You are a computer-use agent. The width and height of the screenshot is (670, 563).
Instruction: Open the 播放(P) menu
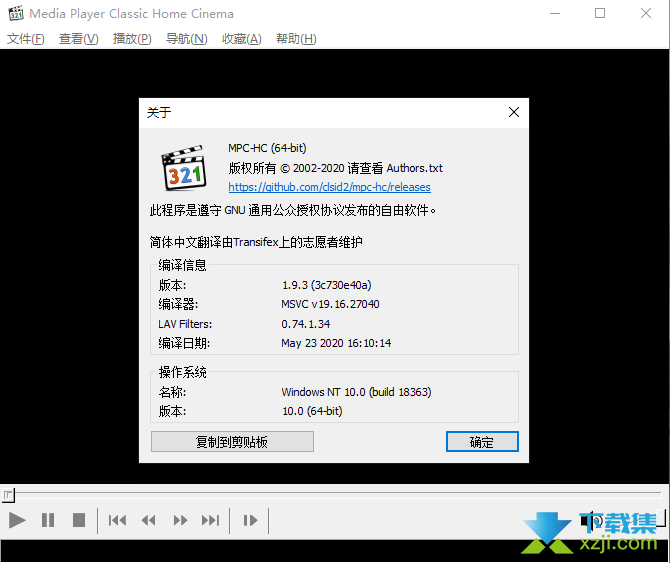click(x=132, y=39)
